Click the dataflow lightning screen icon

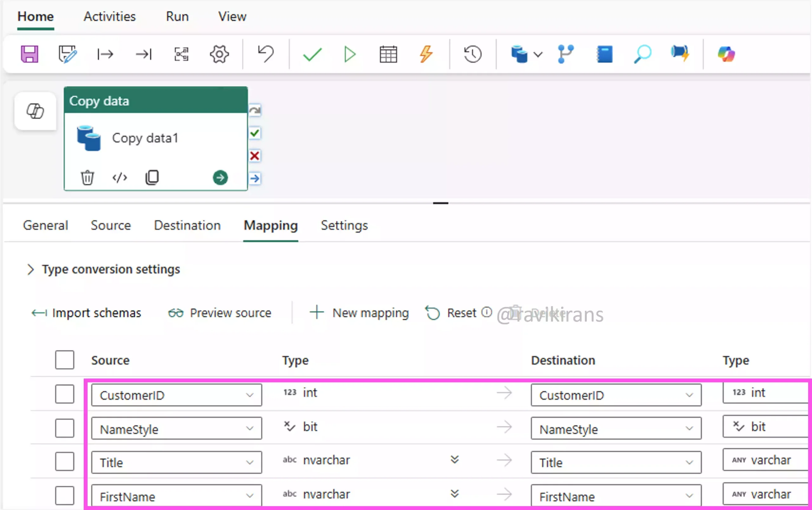(x=680, y=54)
